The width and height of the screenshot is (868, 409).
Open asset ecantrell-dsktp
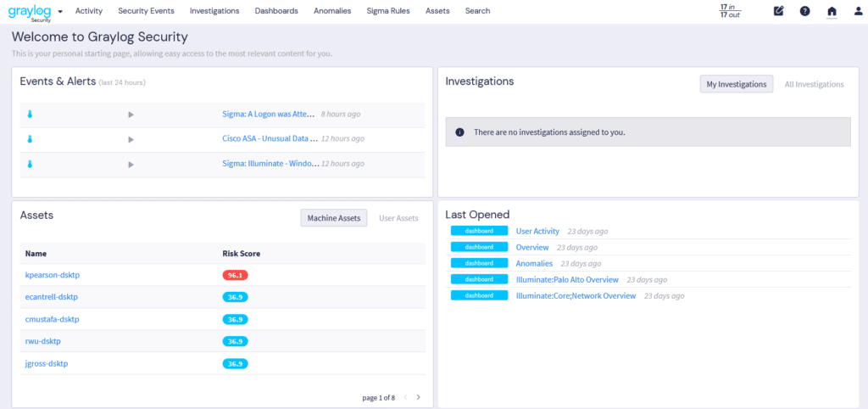pyautogui.click(x=52, y=297)
